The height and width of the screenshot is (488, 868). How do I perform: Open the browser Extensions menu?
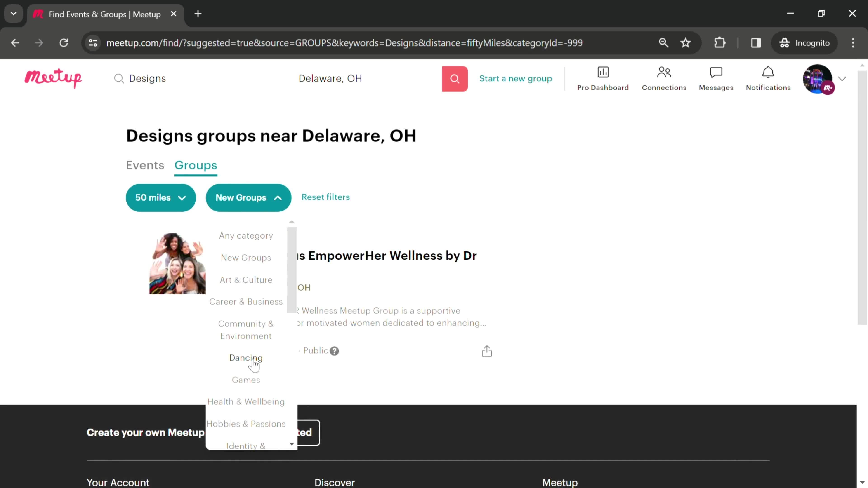tap(720, 43)
